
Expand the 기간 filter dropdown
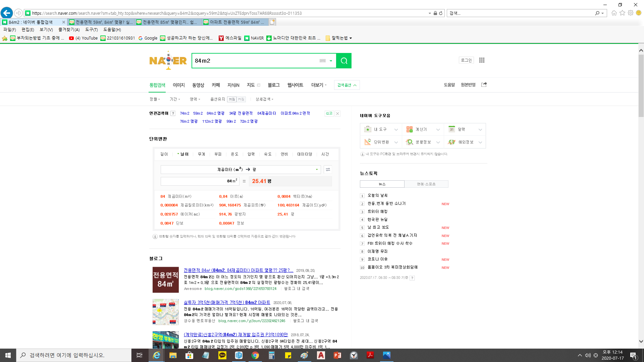(x=175, y=99)
